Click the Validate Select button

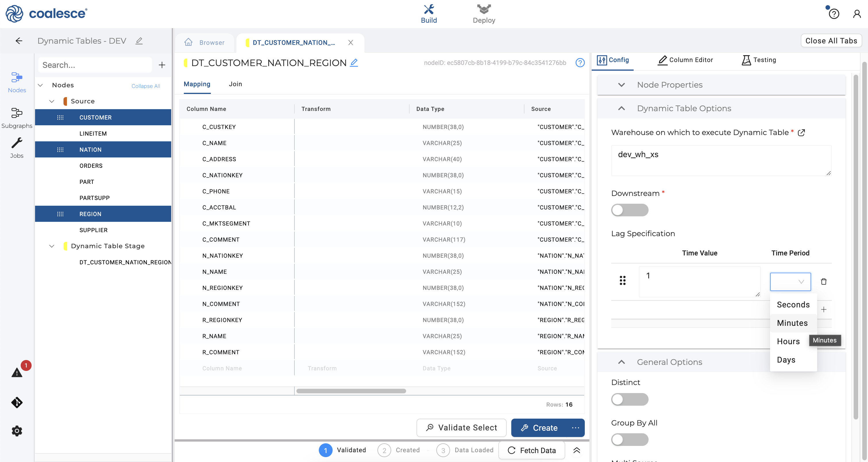(x=461, y=427)
